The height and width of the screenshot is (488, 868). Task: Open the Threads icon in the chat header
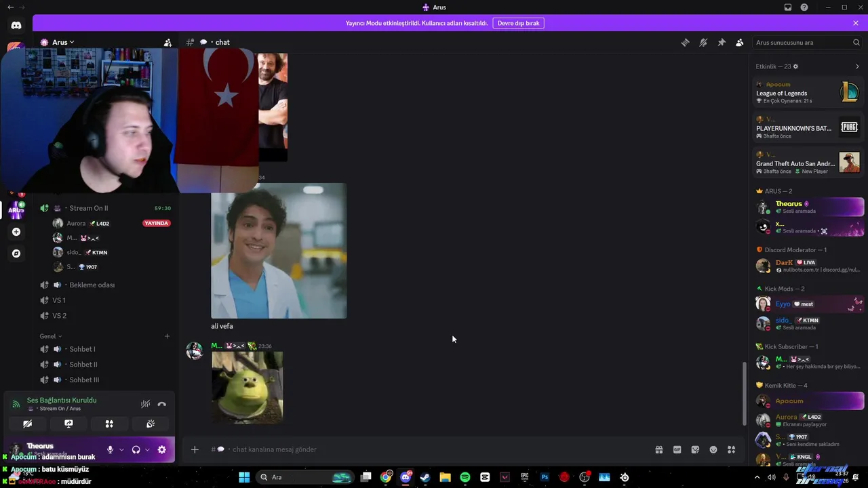[685, 42]
